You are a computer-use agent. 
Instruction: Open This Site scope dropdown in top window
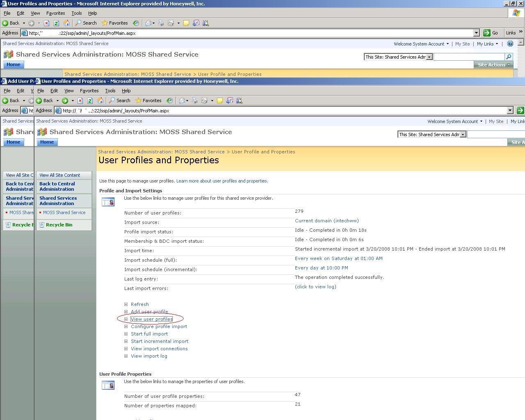(429, 57)
